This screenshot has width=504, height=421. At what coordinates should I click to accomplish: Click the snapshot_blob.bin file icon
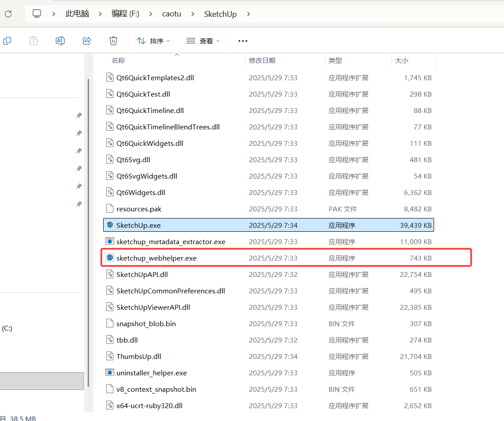(110, 323)
